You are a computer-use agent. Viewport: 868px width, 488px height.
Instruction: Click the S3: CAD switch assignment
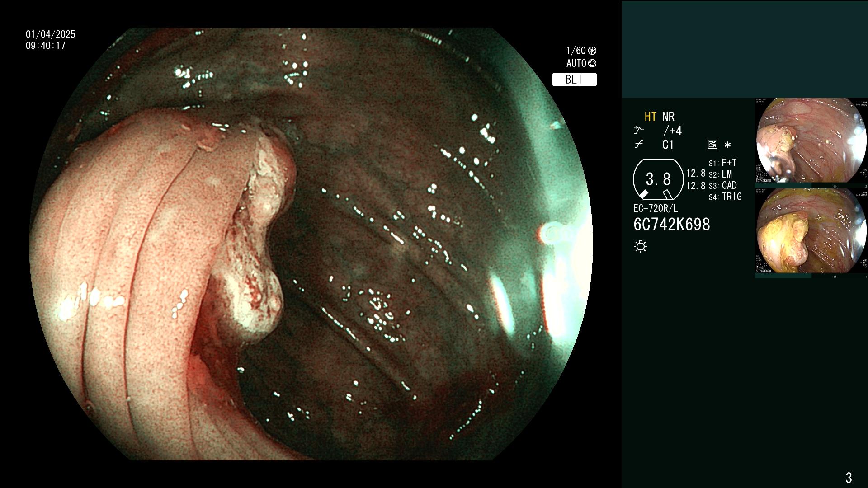point(722,185)
